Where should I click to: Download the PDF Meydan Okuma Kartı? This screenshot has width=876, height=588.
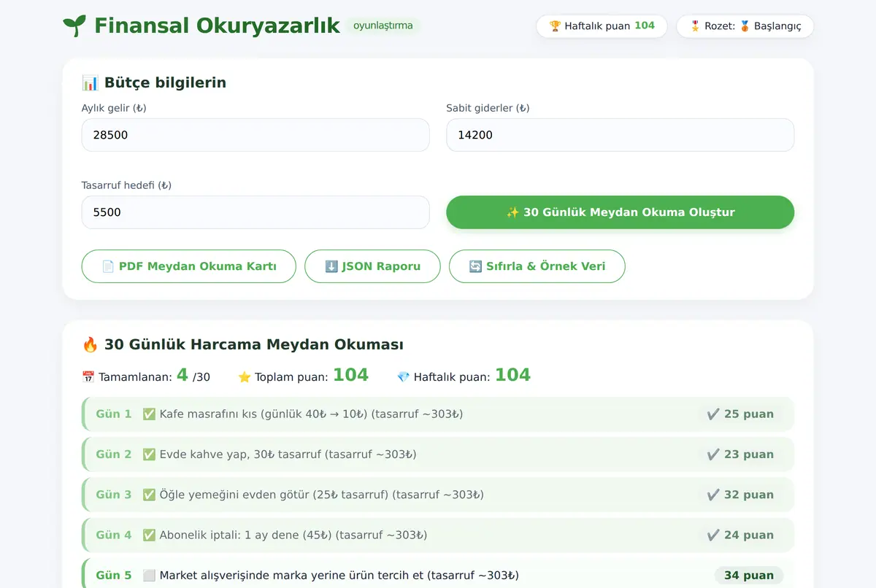pos(189,266)
